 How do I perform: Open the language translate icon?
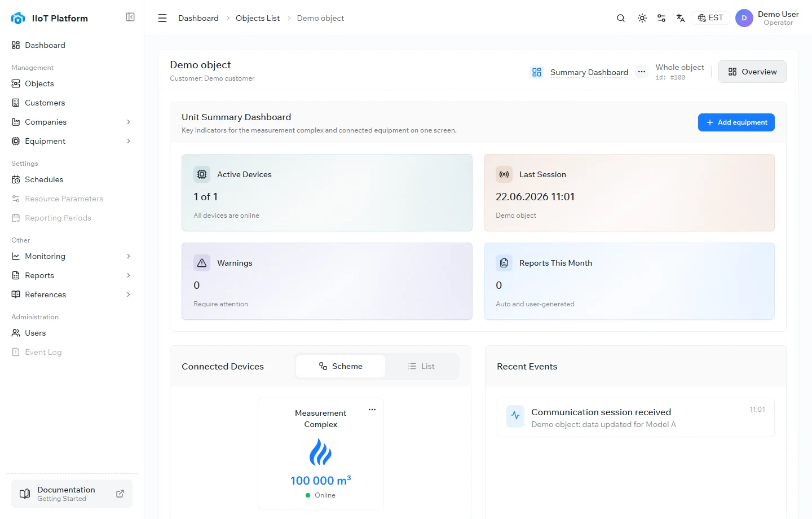(681, 18)
